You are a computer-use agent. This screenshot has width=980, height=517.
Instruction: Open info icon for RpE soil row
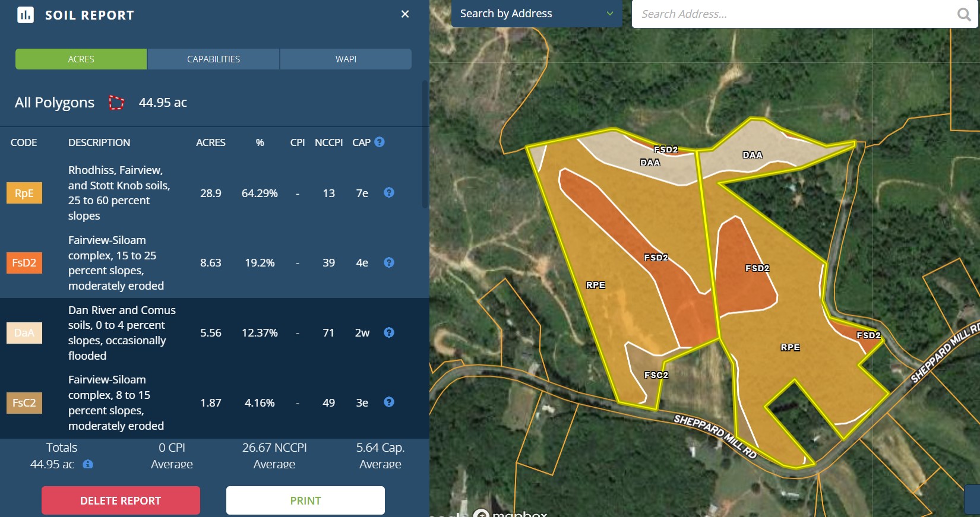tap(389, 192)
